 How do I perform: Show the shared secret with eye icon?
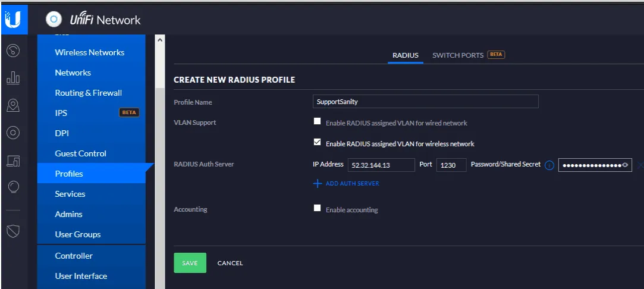625,165
